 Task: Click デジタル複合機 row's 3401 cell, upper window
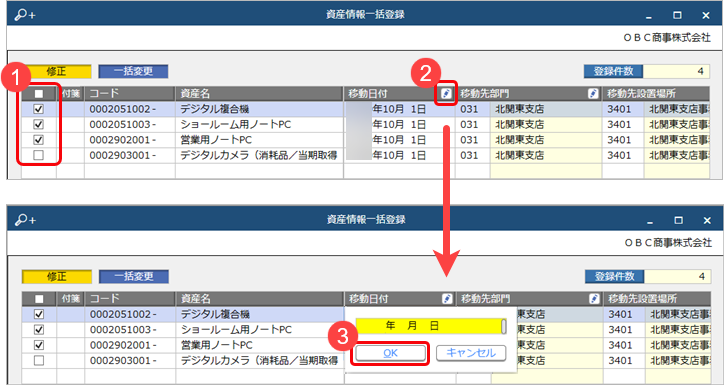click(x=623, y=109)
